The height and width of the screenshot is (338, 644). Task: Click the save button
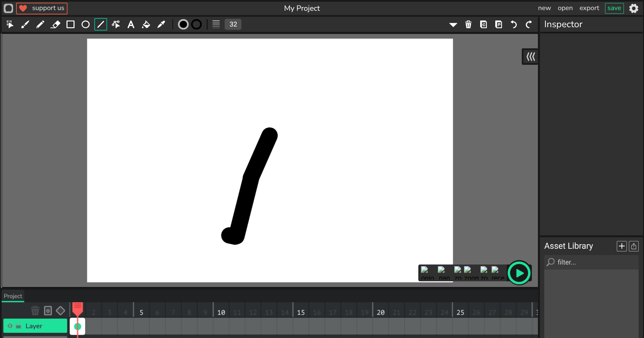[614, 8]
